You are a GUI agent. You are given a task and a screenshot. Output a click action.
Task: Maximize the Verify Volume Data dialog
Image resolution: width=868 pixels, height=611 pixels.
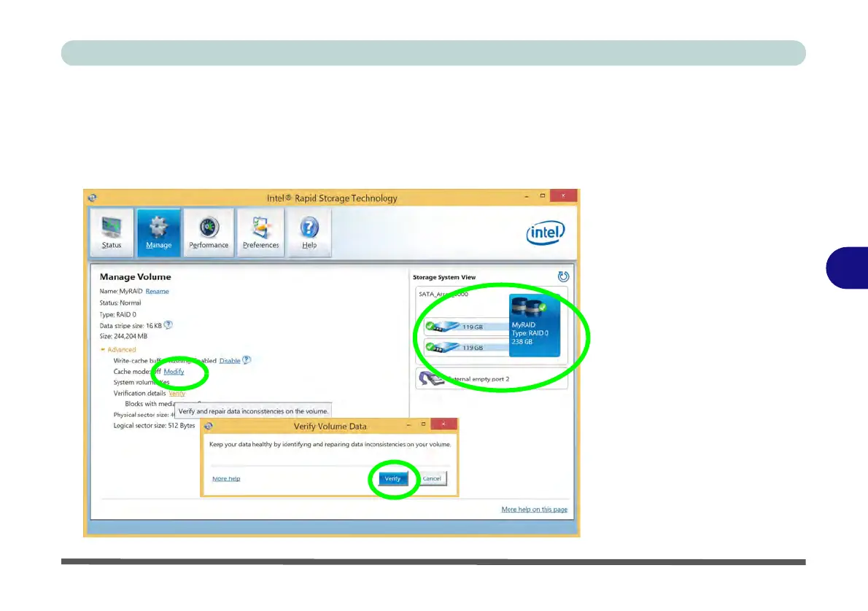424,424
